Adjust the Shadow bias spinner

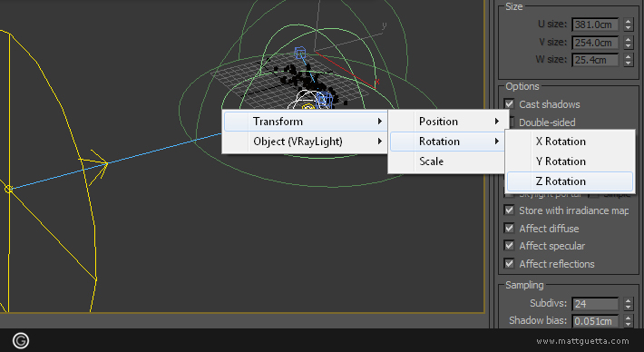point(628,321)
